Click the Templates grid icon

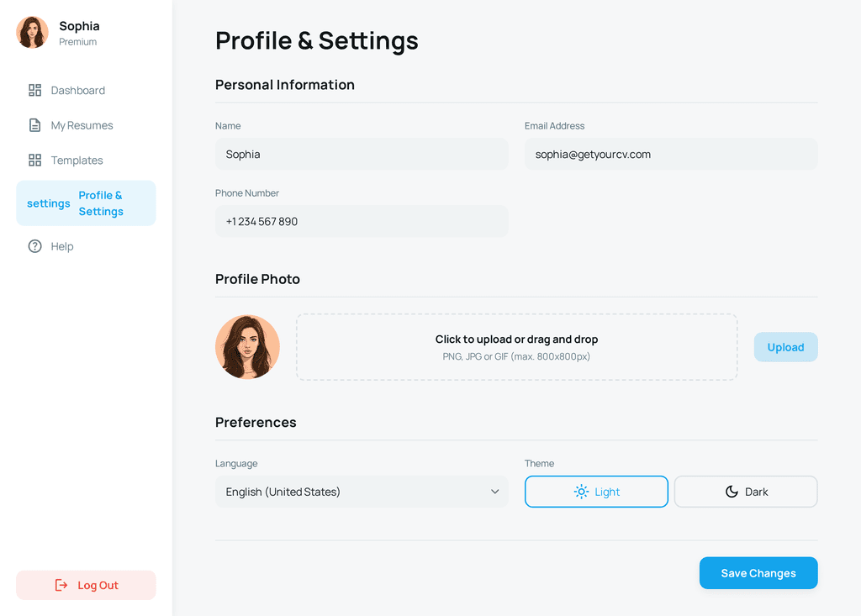34,161
